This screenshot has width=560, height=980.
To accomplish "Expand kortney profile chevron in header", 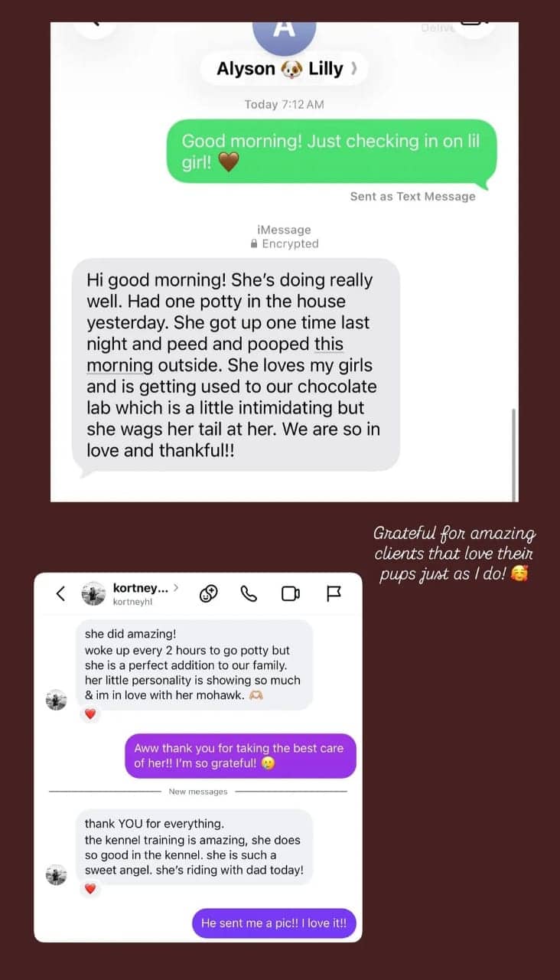I will [176, 588].
